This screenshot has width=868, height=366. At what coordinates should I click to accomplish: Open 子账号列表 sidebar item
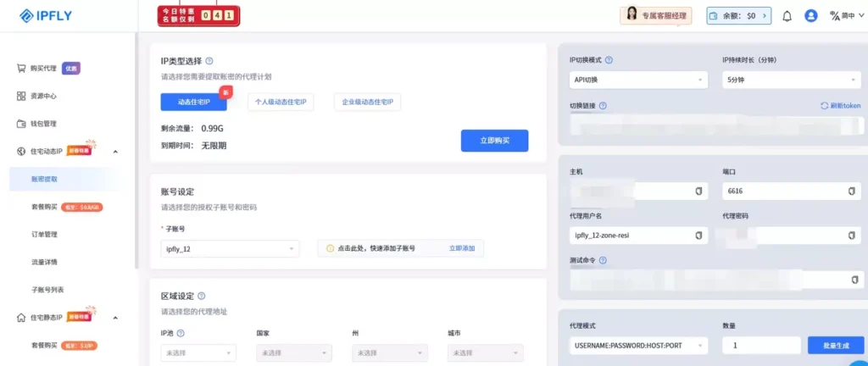[47, 290]
